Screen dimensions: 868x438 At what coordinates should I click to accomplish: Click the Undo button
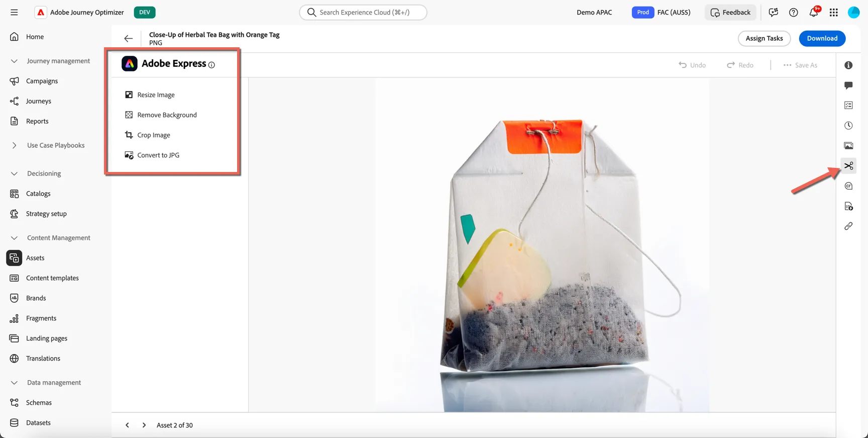(x=692, y=65)
